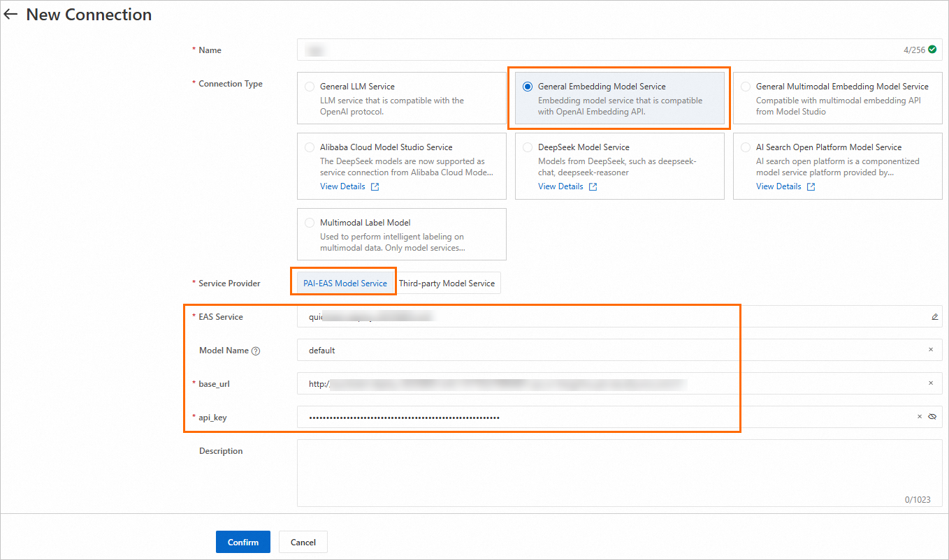Select PAI-EAS Model Service provider tab
This screenshot has width=949, height=560.
coord(345,283)
